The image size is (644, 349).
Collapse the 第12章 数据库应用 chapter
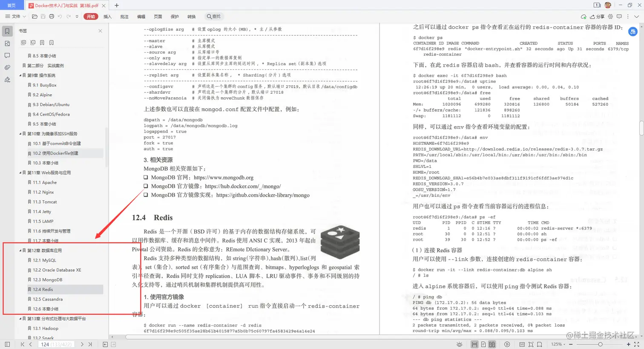pos(20,251)
